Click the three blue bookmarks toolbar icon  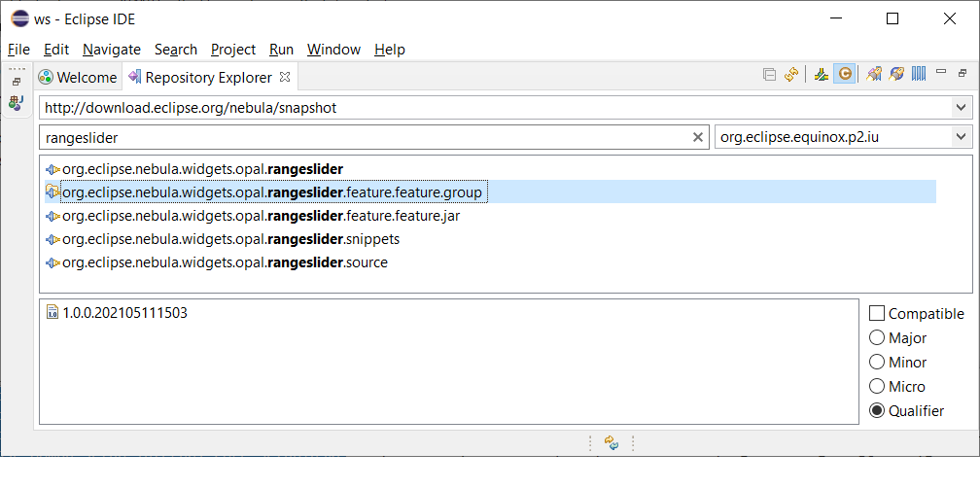(919, 74)
